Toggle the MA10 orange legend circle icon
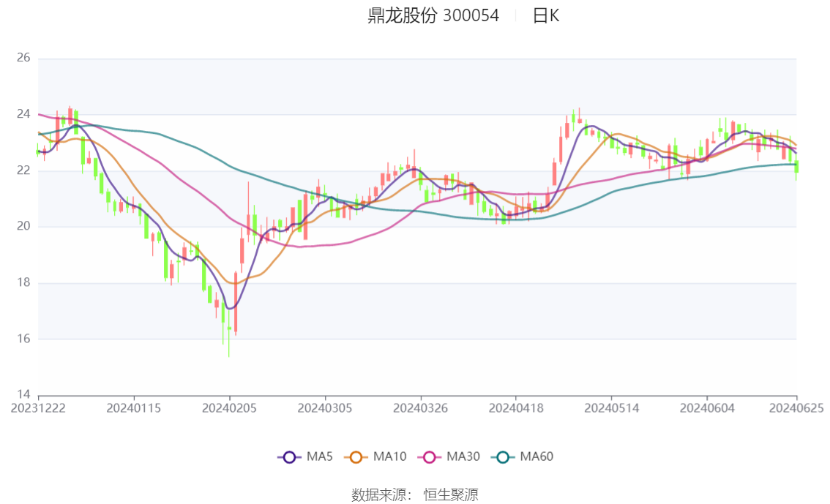The width and height of the screenshot is (830, 504). (x=356, y=457)
